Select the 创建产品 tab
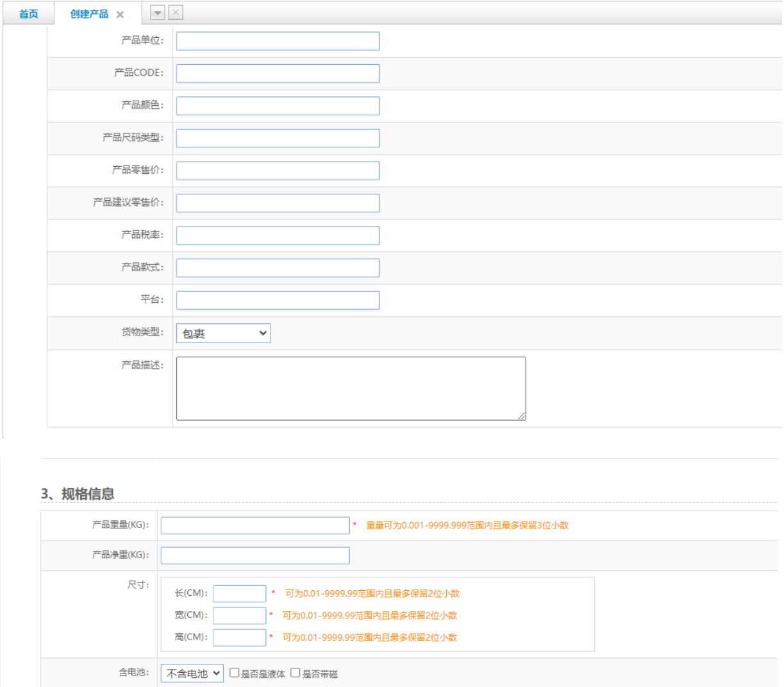This screenshot has height=687, width=784. (89, 14)
